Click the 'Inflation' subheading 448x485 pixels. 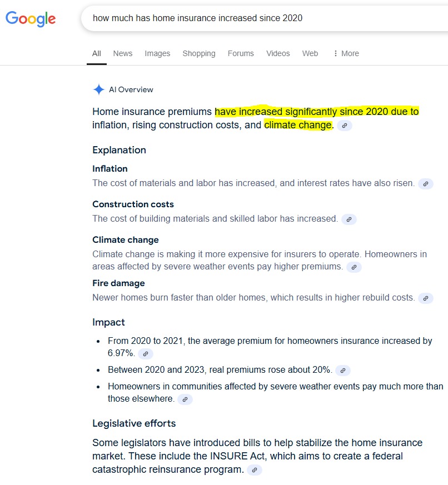[110, 168]
